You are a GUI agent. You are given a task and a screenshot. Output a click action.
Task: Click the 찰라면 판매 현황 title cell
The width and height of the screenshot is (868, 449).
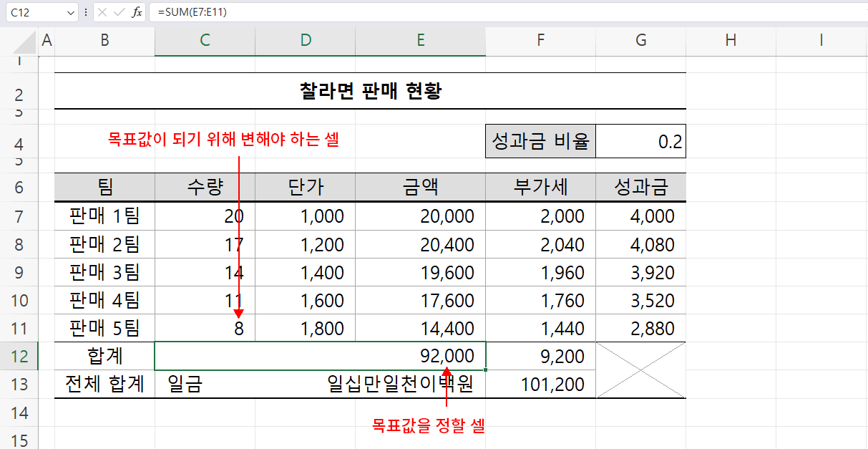click(371, 91)
